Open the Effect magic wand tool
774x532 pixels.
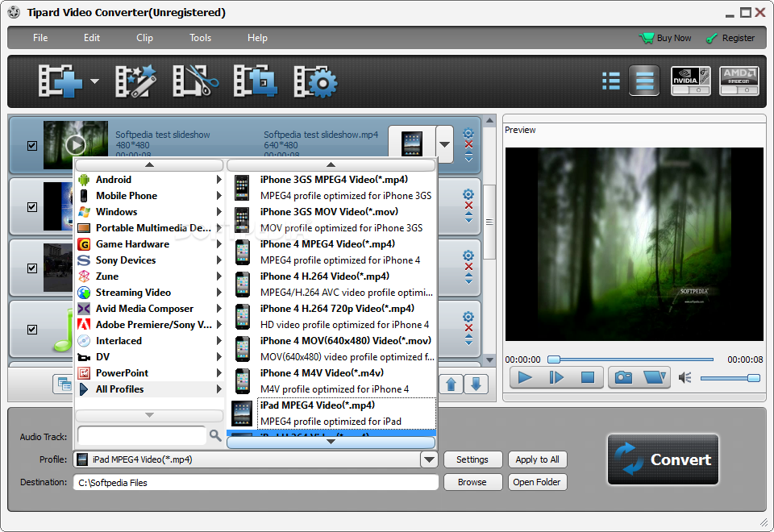point(135,81)
